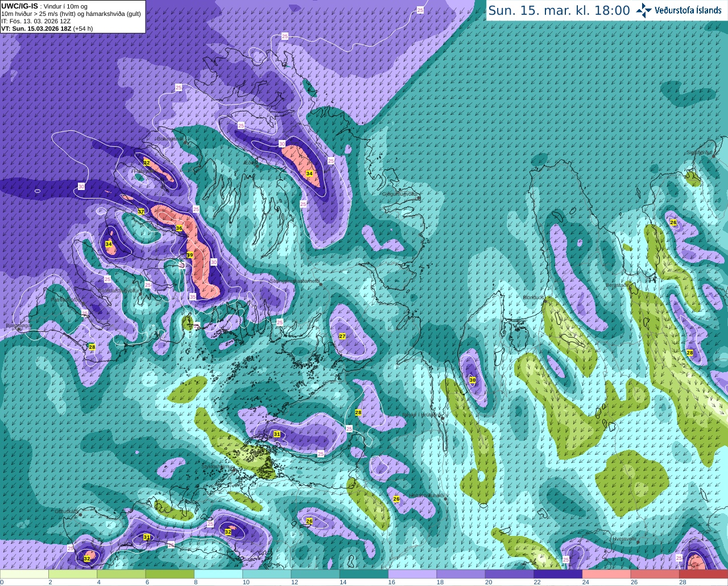Click the Reykir í Hrútafirði station label
This screenshot has width=728, height=586.
pos(423,415)
